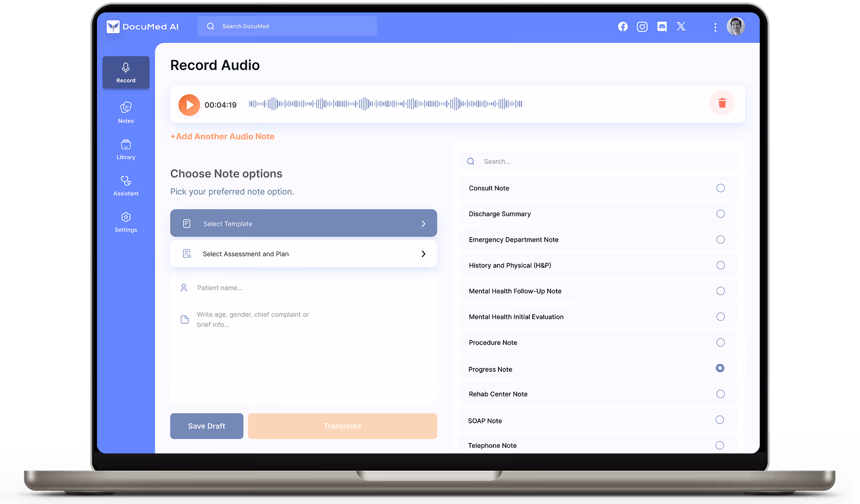
Task: Click the Procedure Note label
Action: 493,343
